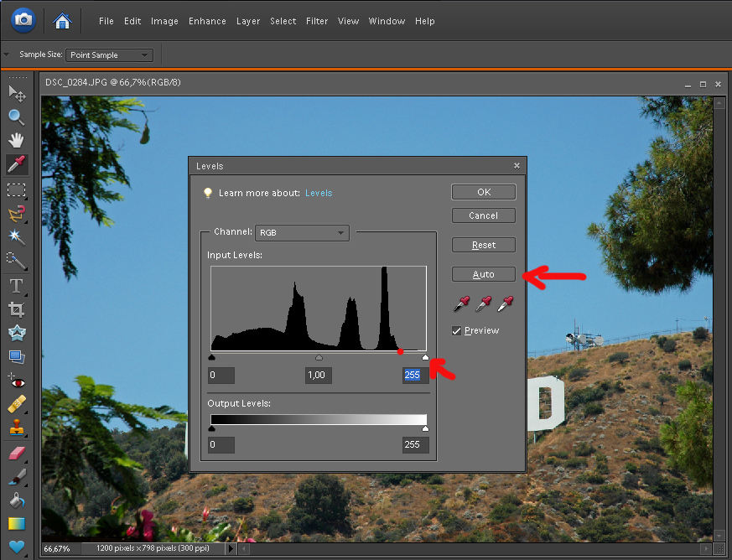Activate the Magic Wand tool
Image resolution: width=732 pixels, height=560 pixels.
(x=17, y=237)
